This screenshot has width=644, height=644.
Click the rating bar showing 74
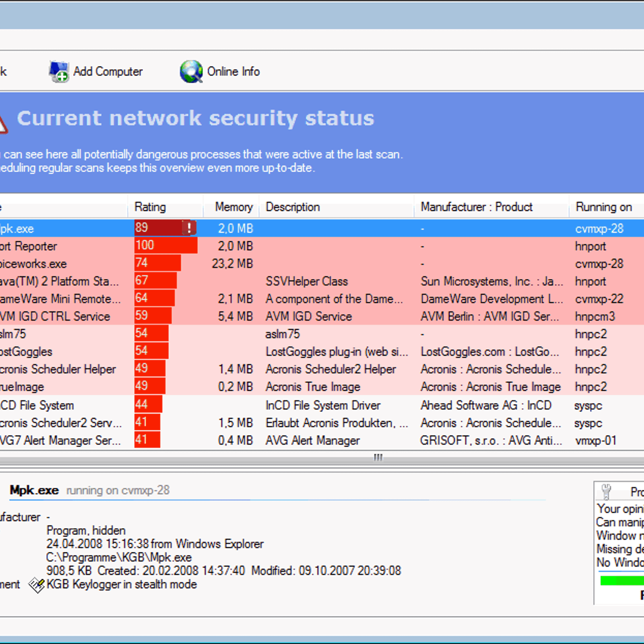pos(157,263)
